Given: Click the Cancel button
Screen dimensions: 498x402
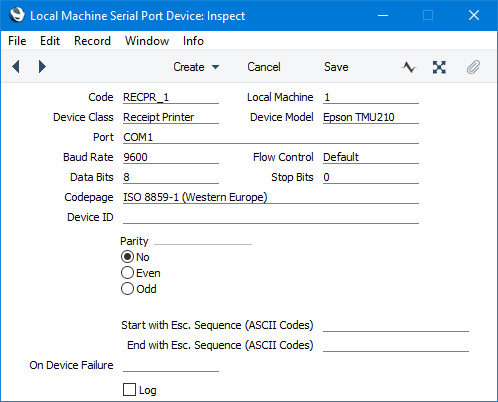Looking at the screenshot, I should click(x=264, y=67).
